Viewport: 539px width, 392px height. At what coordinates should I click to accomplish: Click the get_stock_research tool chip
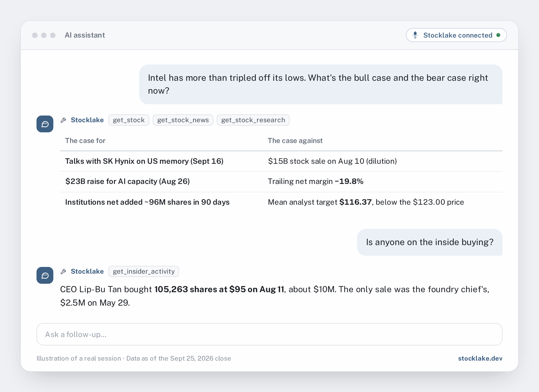pyautogui.click(x=253, y=120)
